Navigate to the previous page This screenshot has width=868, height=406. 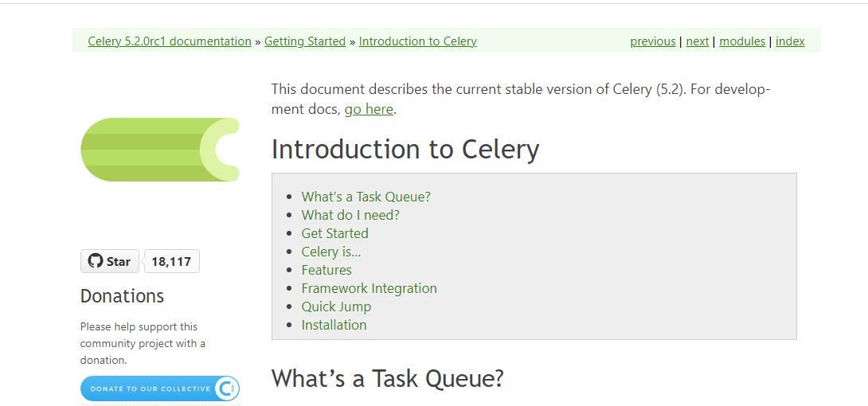(652, 41)
